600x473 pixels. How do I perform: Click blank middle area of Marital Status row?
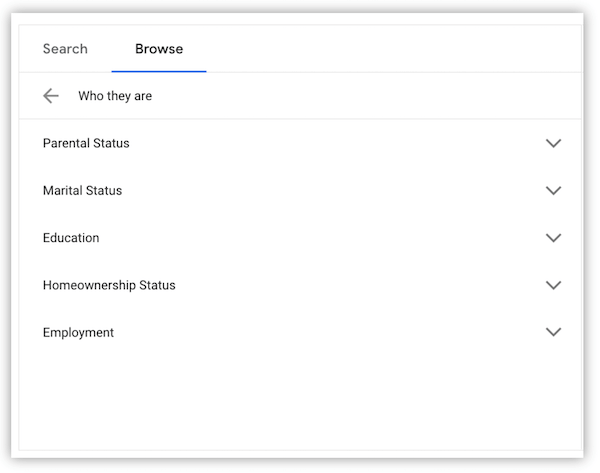(333, 190)
